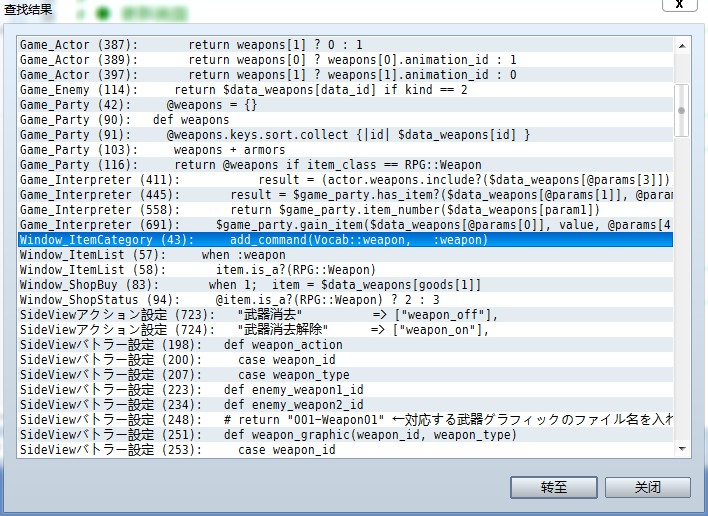Click the 转至 button
This screenshot has width=708, height=516.
(x=554, y=488)
